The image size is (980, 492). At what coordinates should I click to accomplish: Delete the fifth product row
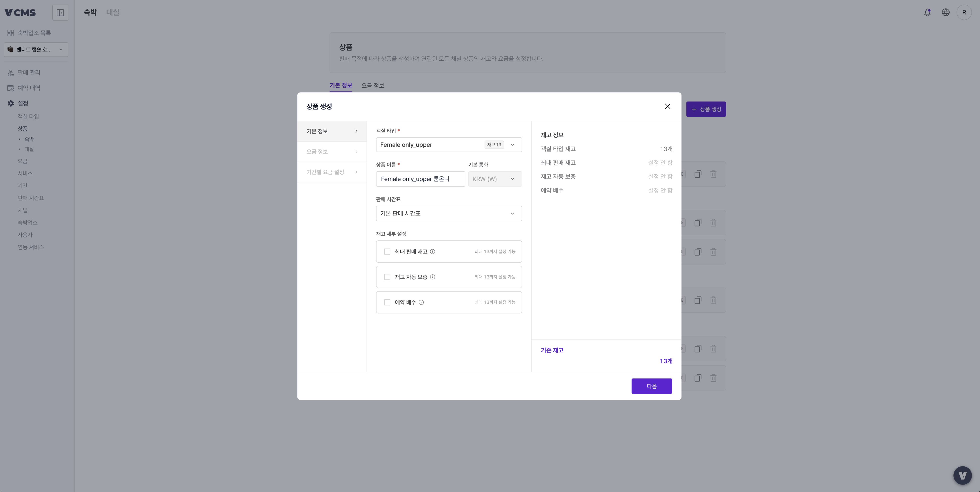click(x=713, y=349)
